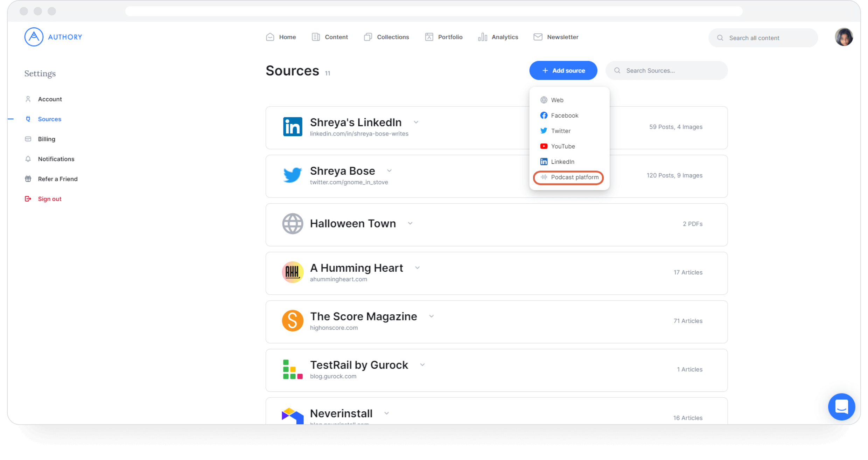Choose Web from Add source menu
Screen dimensions: 868x460
[569, 100]
